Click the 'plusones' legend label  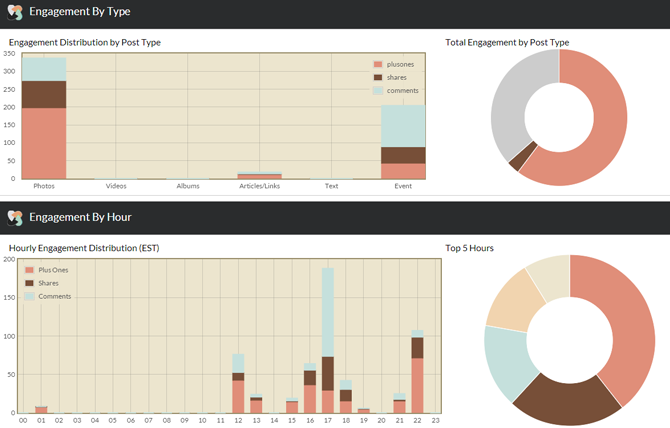(x=400, y=64)
